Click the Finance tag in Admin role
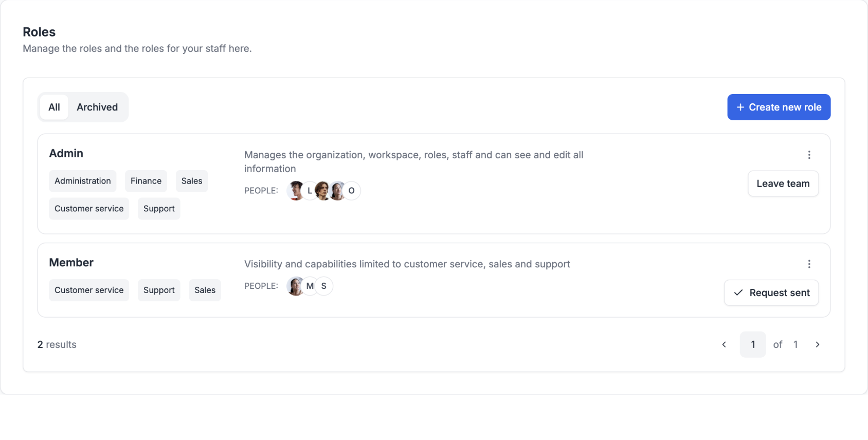868x440 pixels. 146,181
